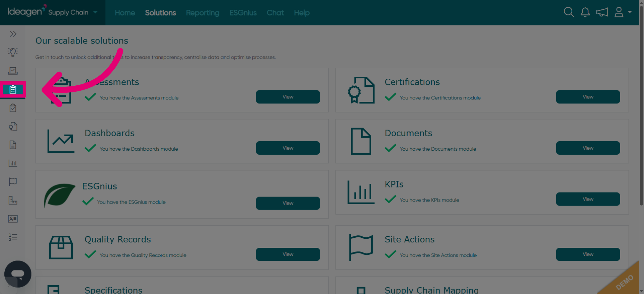This screenshot has height=294, width=644.
Task: Open the user account dropdown menu
Action: [623, 12]
